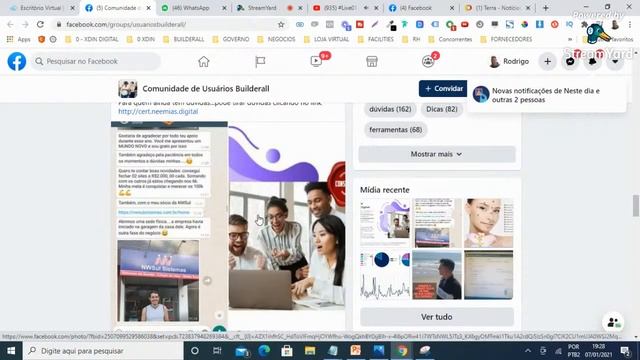Select the ferramentas (68) topic tag
The width and height of the screenshot is (640, 360).
tap(395, 129)
